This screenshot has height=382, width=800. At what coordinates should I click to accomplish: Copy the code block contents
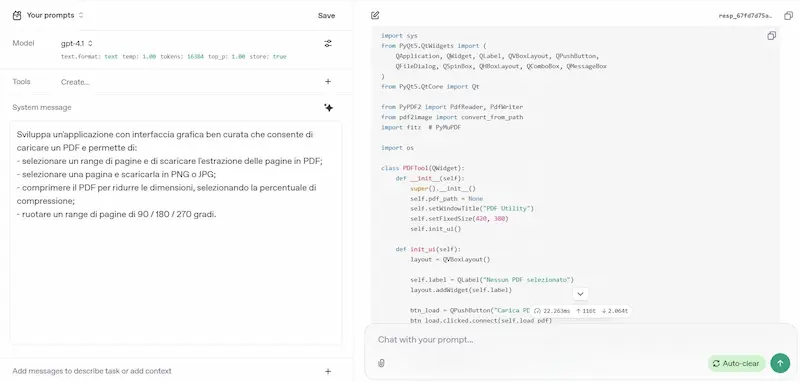click(x=771, y=36)
